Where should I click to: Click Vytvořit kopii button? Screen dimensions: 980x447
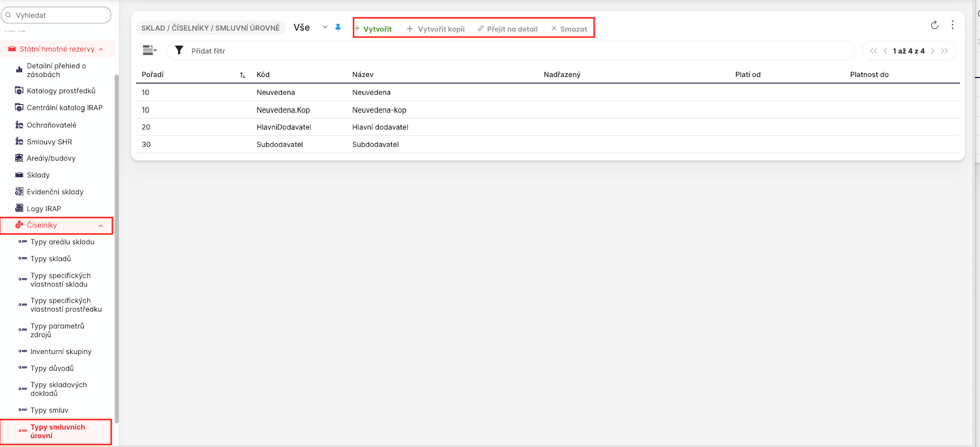pos(435,29)
